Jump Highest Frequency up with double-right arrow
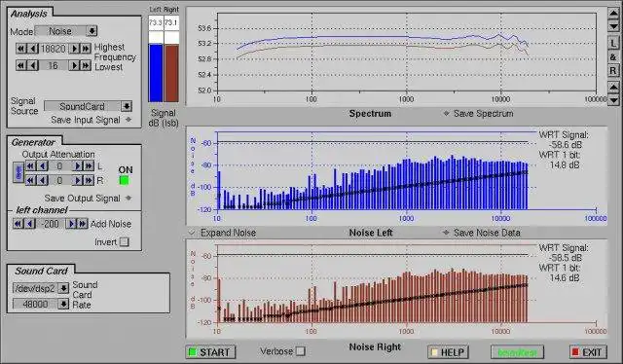Viewport: 623px width, 364px height. tap(86, 49)
